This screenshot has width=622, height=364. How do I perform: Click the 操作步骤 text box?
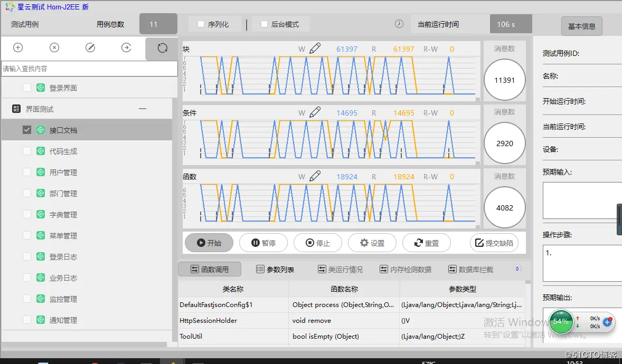582,263
